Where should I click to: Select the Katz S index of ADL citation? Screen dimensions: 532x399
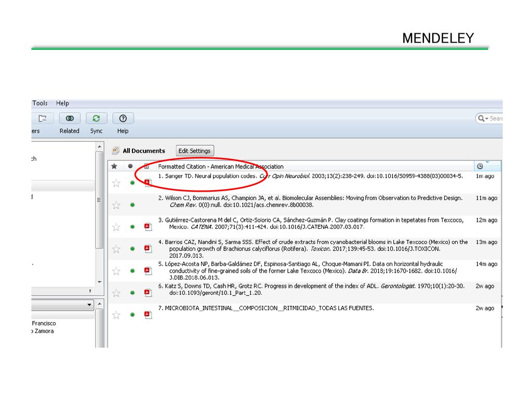pos(311,289)
